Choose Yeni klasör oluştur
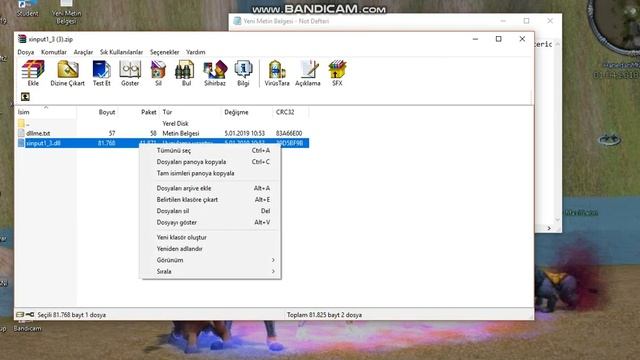 (211, 237)
